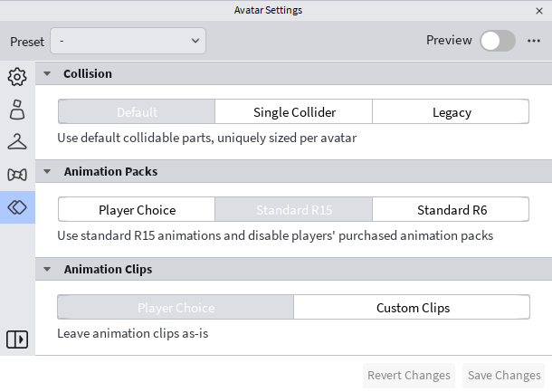Image resolution: width=552 pixels, height=392 pixels.
Task: Select Custom Clips option
Action: (412, 308)
